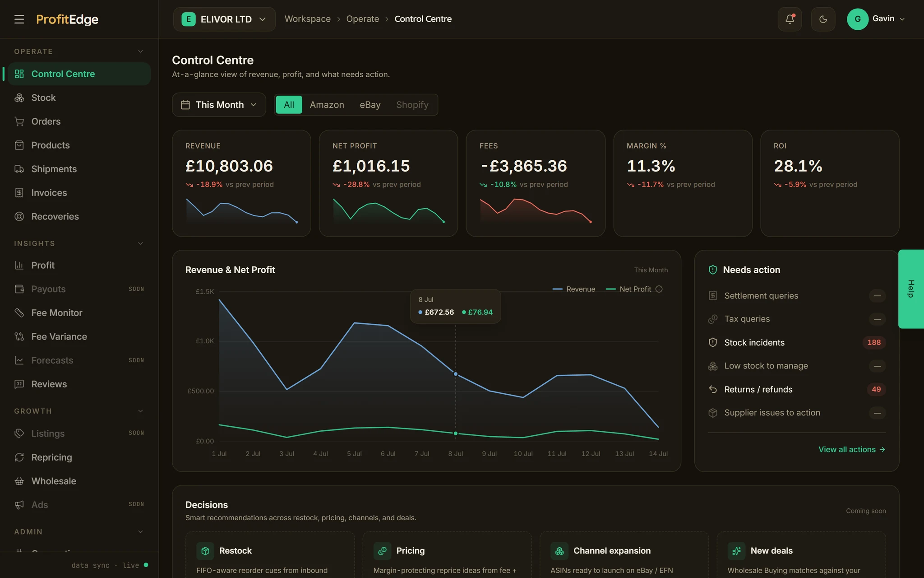Open the notifications bell

(790, 19)
